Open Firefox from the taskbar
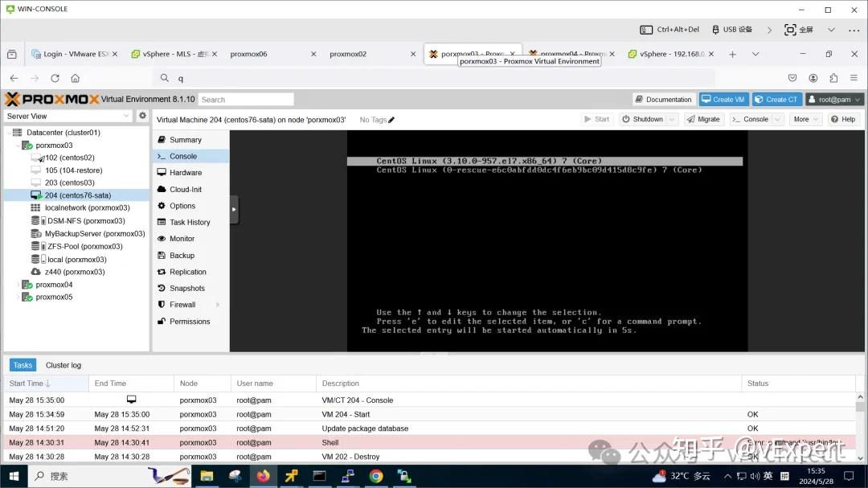The image size is (868, 488). click(263, 475)
